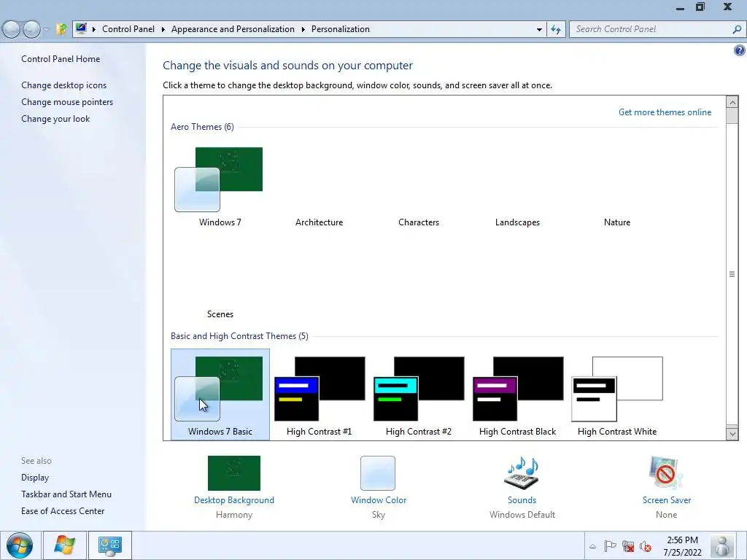
Task: Click the Screen Saver link text
Action: 667,500
